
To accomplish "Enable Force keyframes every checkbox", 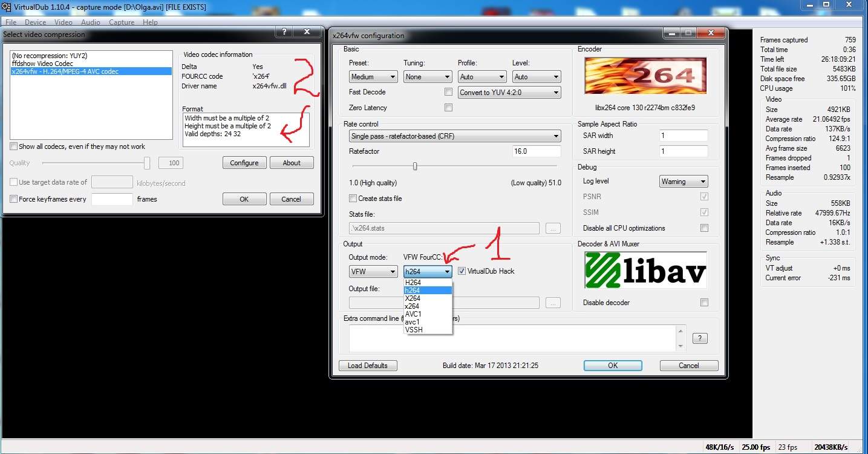I will [x=13, y=199].
